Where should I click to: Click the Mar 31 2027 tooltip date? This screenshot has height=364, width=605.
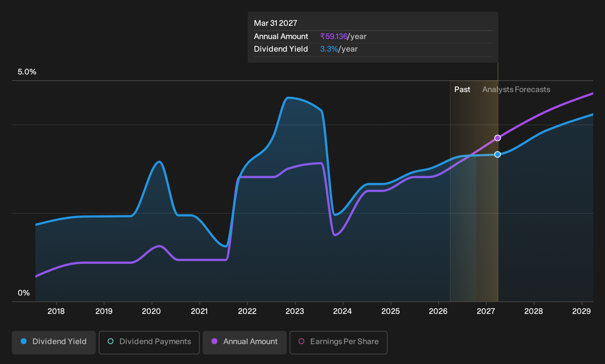[x=276, y=23]
